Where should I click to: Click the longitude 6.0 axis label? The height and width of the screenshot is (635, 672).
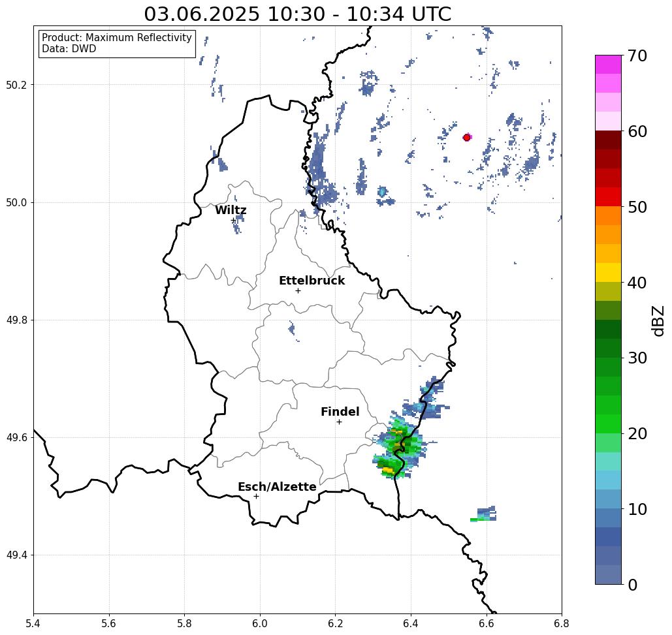260,623
